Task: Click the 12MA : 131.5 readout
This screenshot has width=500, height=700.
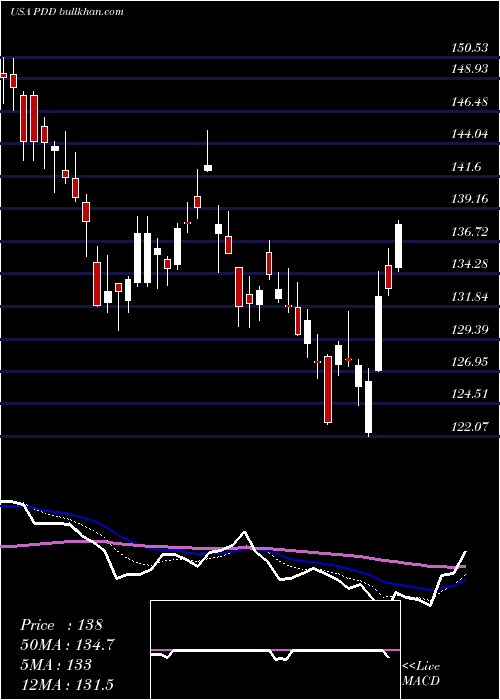Action: [67, 684]
